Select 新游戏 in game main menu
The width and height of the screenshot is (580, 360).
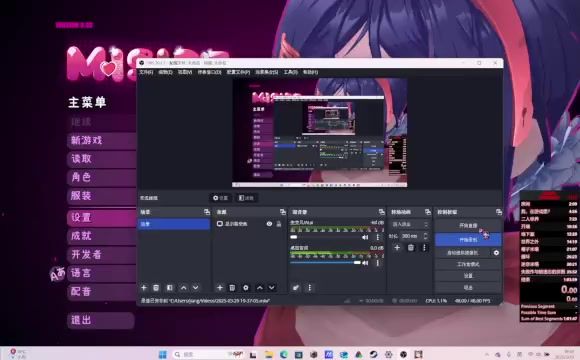101,141
